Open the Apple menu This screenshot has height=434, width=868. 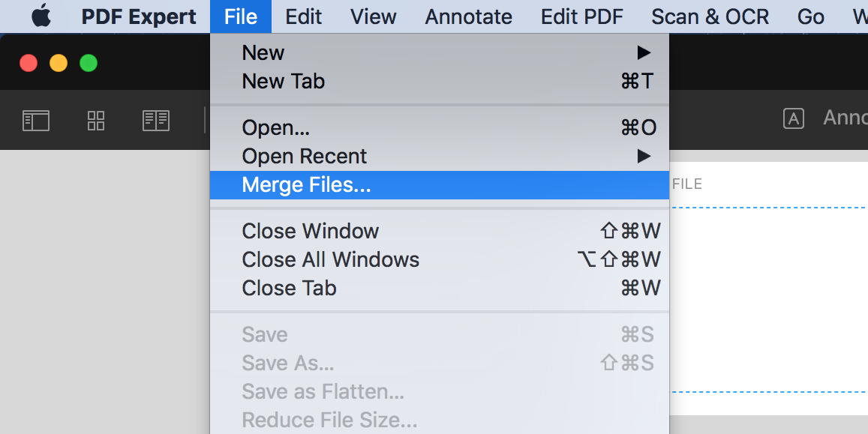[41, 16]
